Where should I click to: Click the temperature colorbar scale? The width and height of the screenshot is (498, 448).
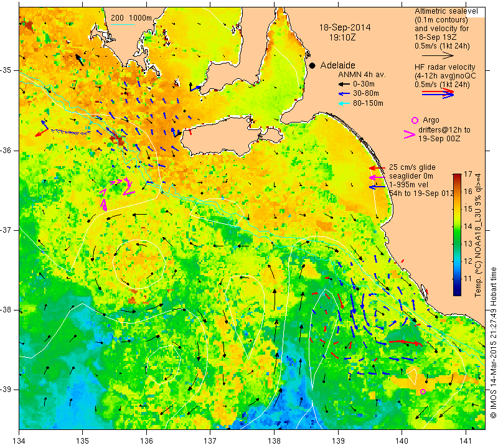tap(457, 235)
